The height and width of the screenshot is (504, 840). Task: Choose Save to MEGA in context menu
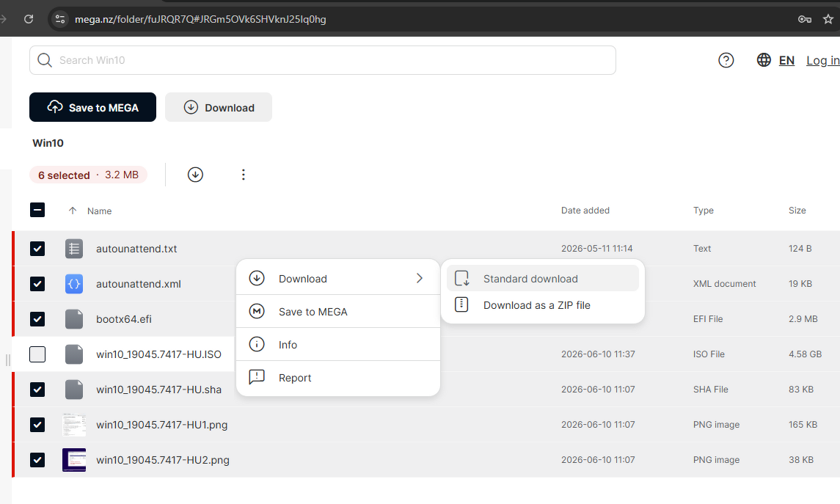[x=338, y=312]
